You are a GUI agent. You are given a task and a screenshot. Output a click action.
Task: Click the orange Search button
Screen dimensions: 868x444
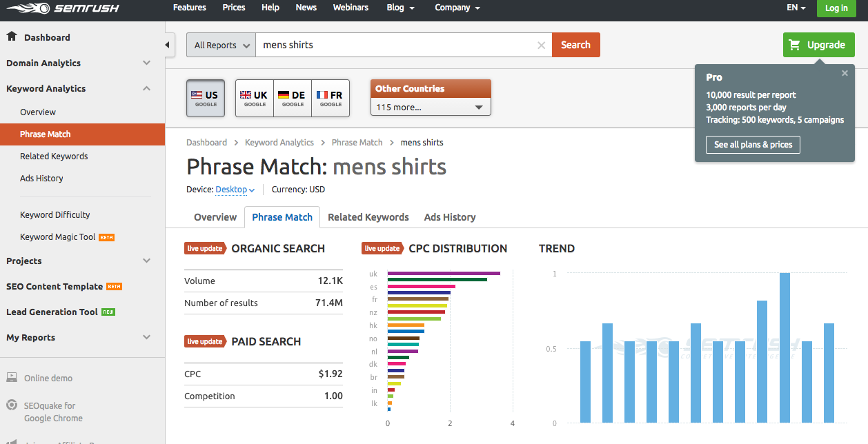[575, 45]
